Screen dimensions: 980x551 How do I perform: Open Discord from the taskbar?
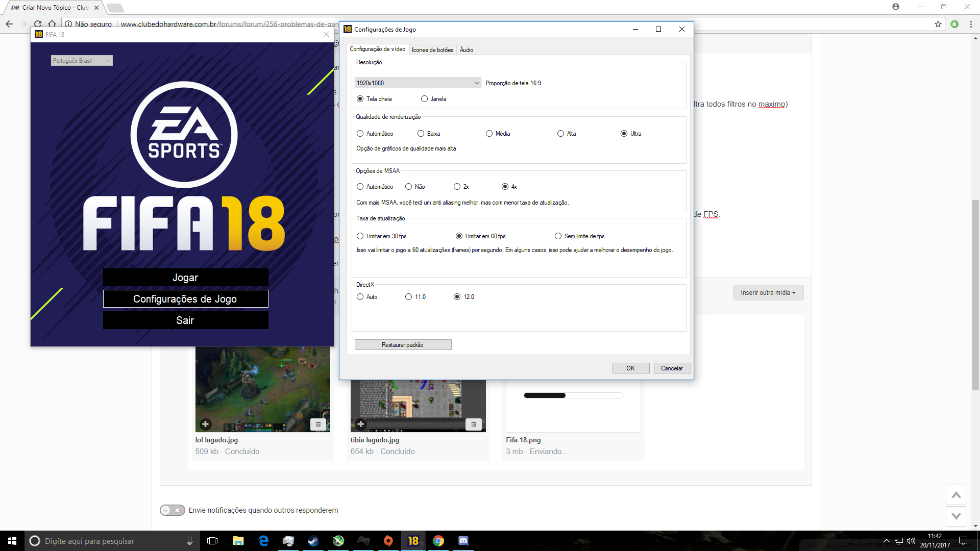coord(463,541)
